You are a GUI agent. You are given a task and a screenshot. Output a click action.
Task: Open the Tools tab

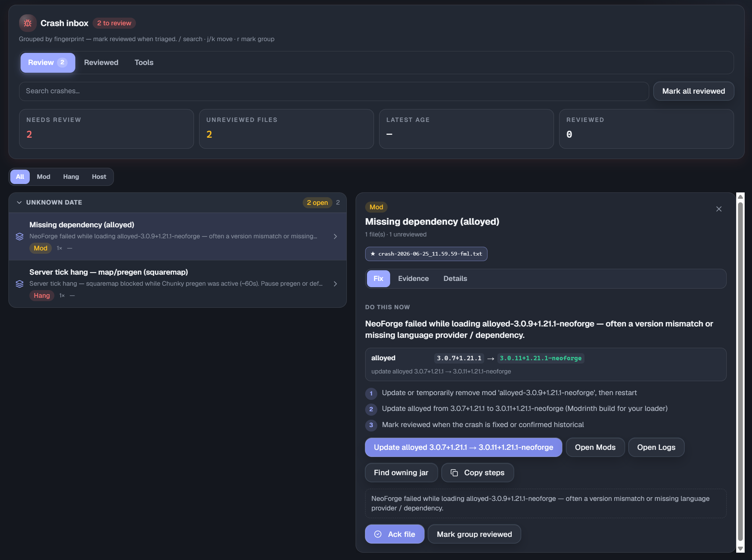coord(144,63)
